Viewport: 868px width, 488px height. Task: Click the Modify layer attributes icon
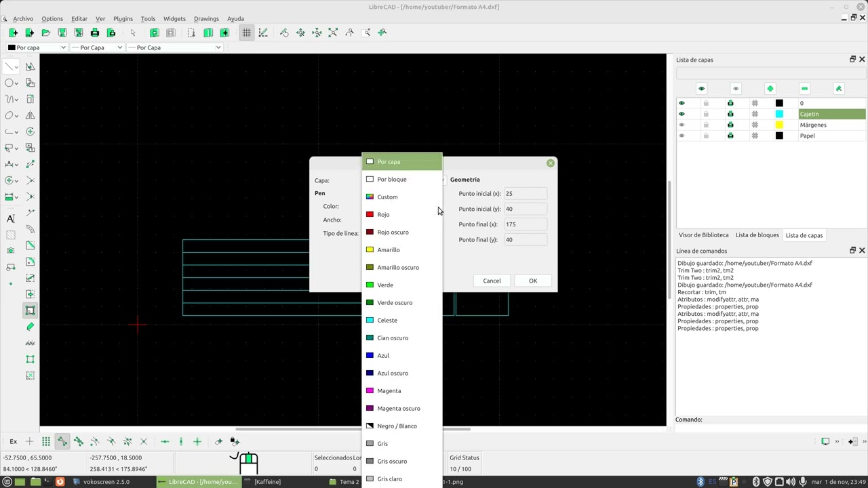pos(839,89)
